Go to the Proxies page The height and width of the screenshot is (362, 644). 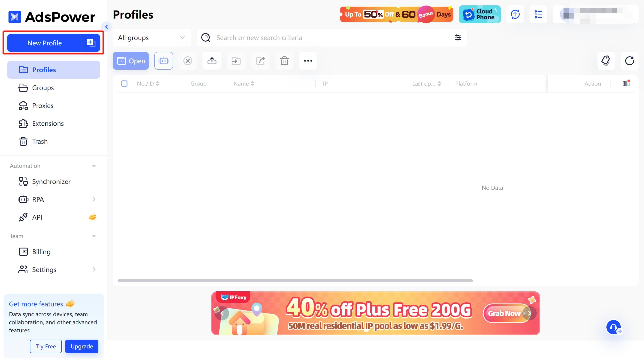pos(43,106)
